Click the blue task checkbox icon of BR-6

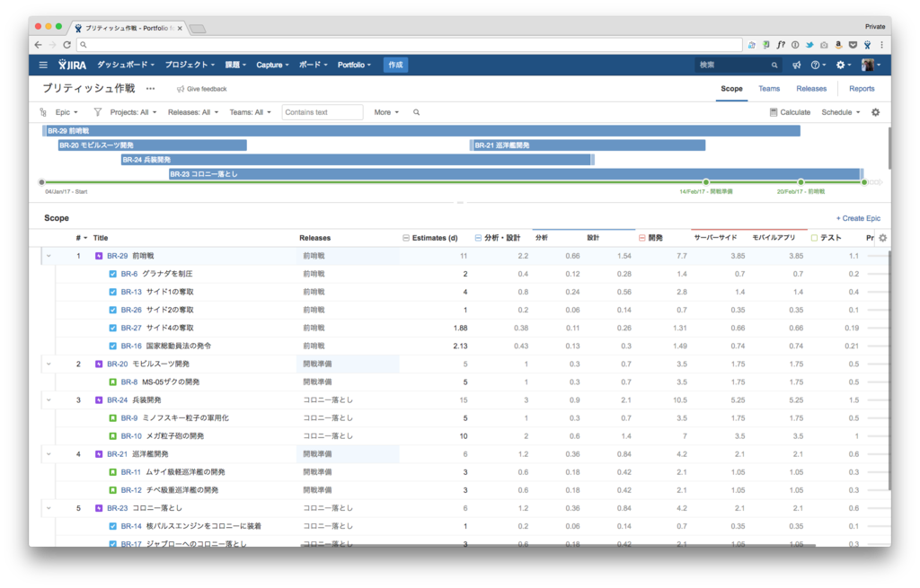tap(112, 274)
